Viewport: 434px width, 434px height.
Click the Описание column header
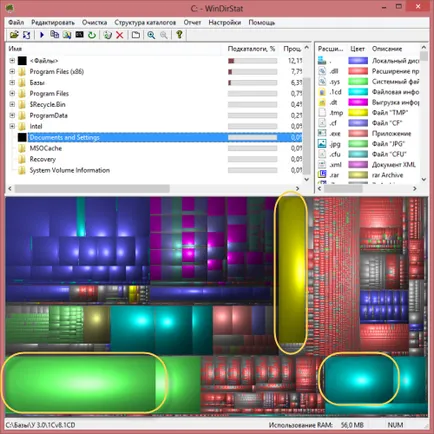[387, 49]
